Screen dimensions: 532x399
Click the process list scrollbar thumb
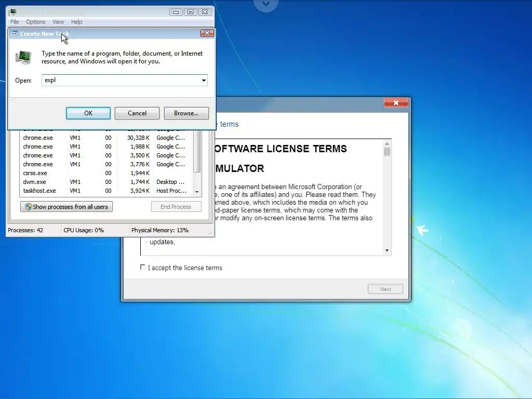(197, 151)
